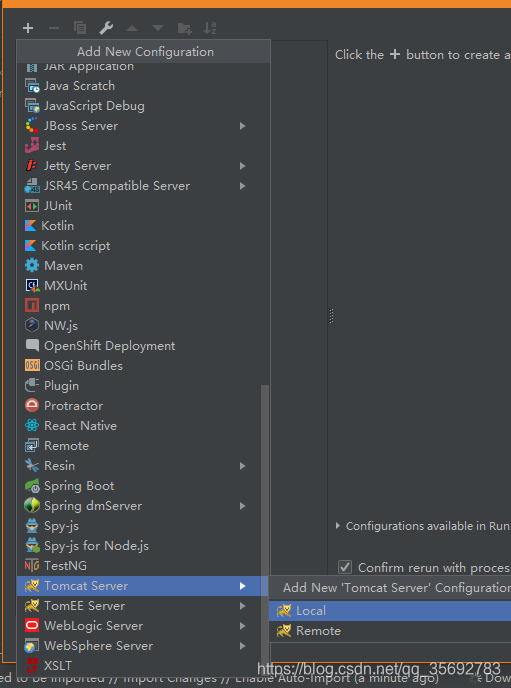Expand the JSR45 Compatible Server submenu arrow
511x688 pixels.
click(x=242, y=186)
